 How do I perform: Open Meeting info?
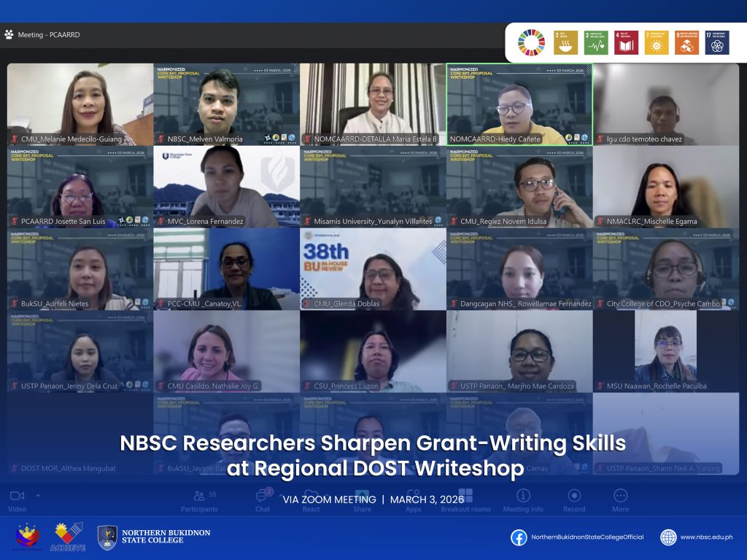point(523,500)
